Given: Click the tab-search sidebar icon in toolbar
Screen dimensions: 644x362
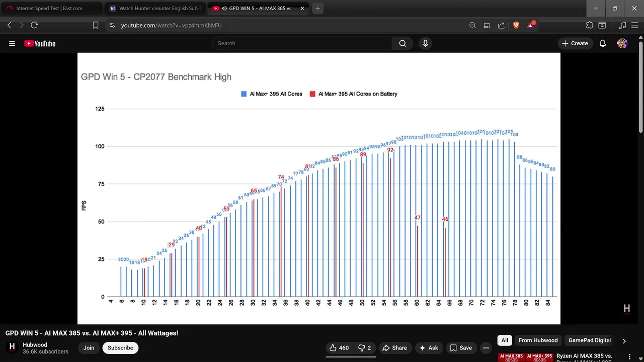Looking at the screenshot, I should (602, 25).
